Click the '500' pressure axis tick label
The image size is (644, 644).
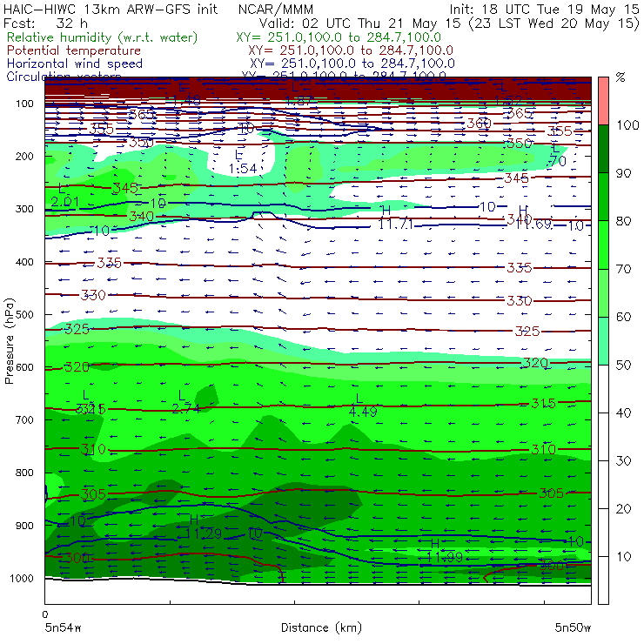tap(24, 315)
